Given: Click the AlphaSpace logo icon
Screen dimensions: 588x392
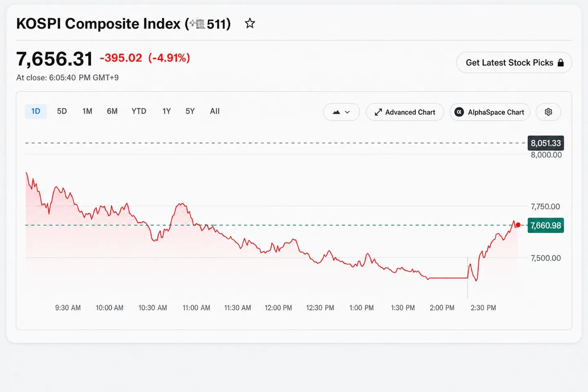Looking at the screenshot, I should coord(459,112).
